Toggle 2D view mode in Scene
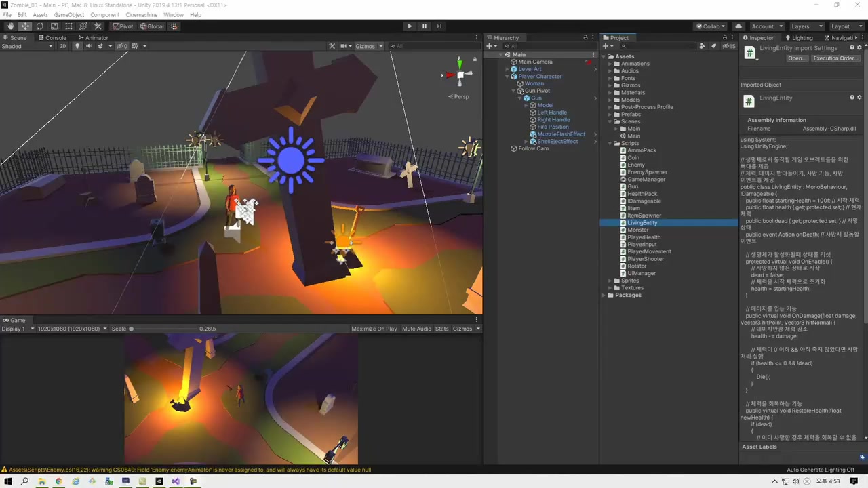 coord(62,46)
